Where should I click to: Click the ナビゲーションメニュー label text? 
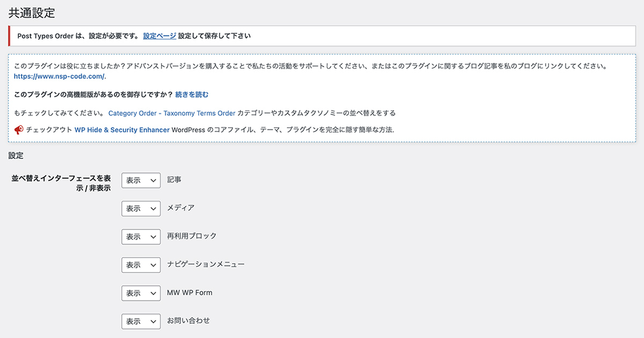(206, 264)
